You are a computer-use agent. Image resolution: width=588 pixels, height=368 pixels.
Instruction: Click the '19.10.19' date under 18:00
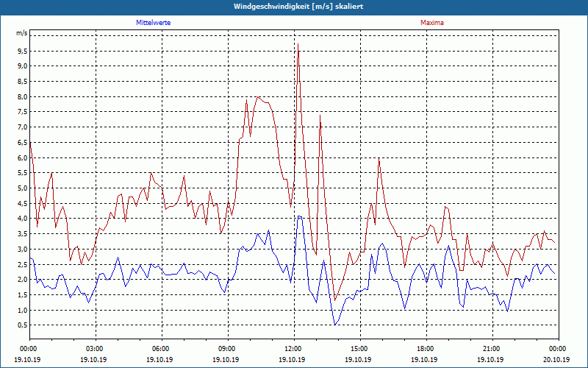point(424,359)
